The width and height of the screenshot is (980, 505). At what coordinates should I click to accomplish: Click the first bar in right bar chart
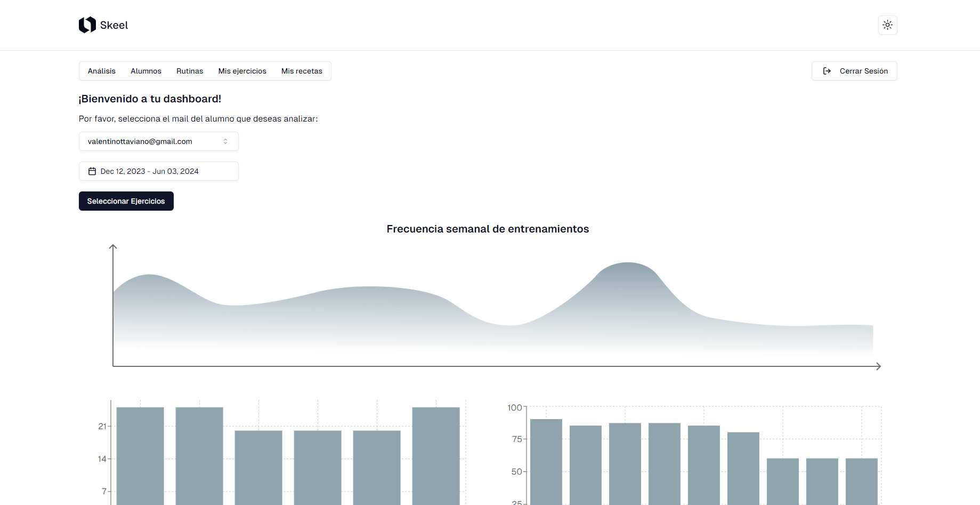click(546, 462)
